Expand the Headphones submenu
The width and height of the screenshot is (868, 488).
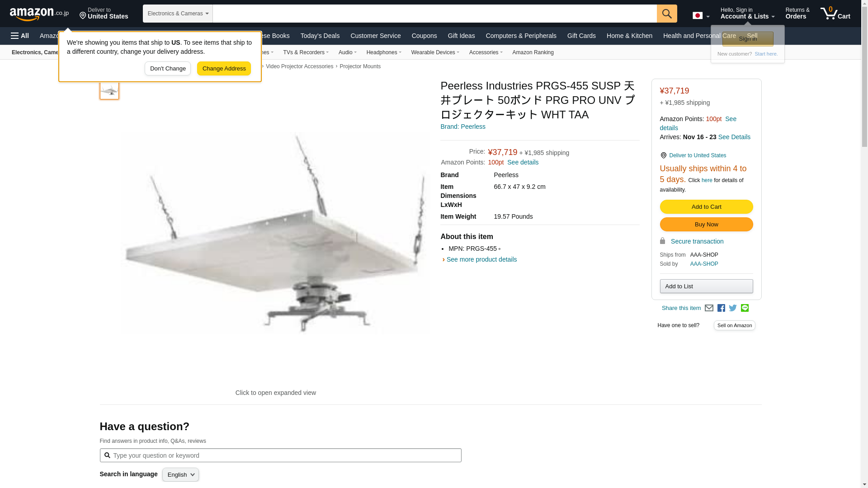(x=384, y=52)
